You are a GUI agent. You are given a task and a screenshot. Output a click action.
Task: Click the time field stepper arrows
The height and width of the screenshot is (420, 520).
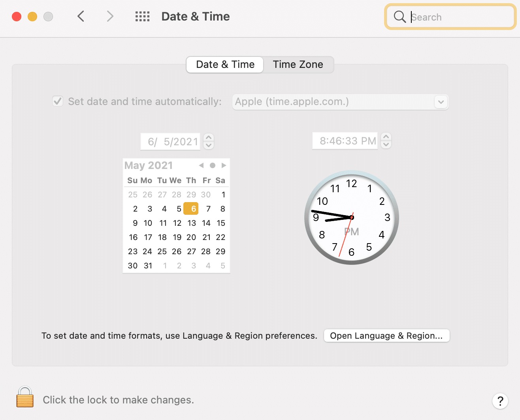click(x=386, y=141)
